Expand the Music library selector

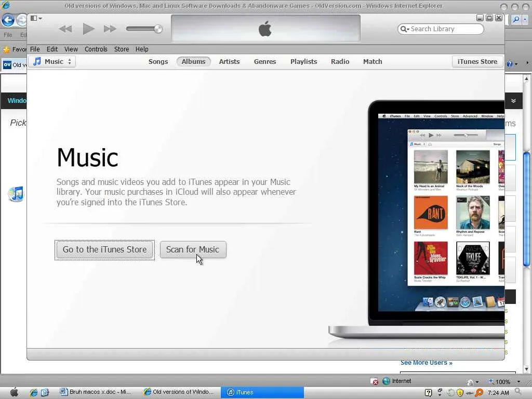pos(52,61)
